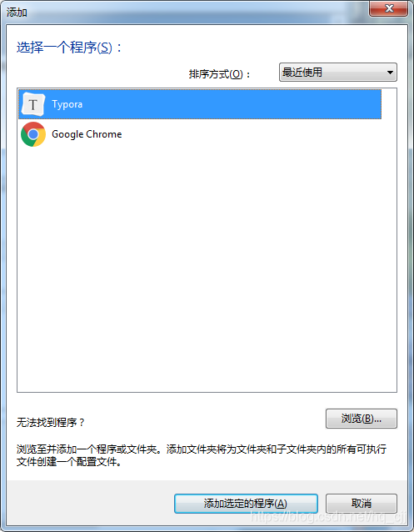Click the 取消 cancel button

pyautogui.click(x=362, y=504)
